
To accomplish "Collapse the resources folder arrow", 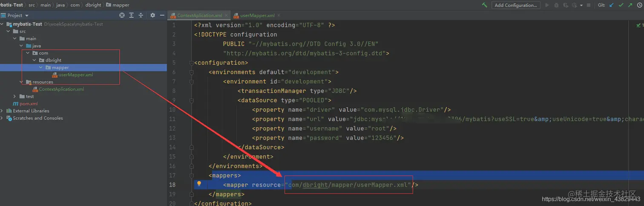I will tap(22, 82).
